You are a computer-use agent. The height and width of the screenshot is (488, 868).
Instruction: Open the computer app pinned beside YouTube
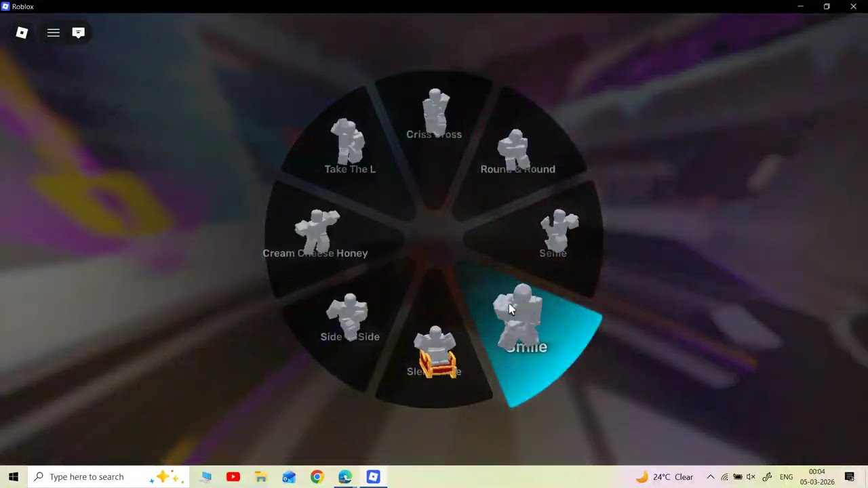click(206, 476)
